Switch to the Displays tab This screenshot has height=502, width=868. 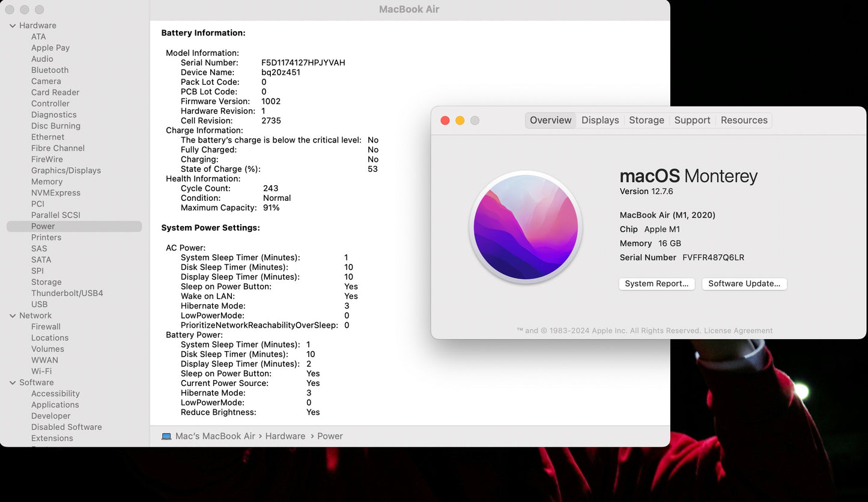[599, 120]
